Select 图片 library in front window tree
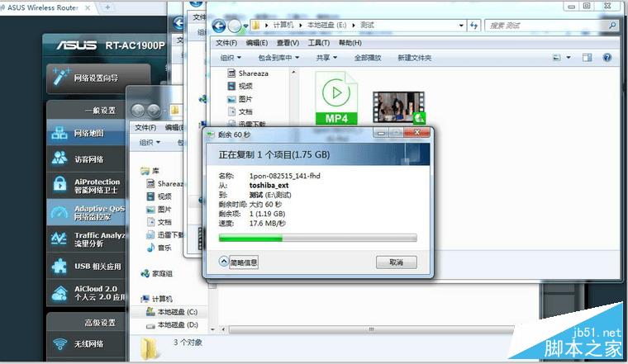The height and width of the screenshot is (364, 628). pyautogui.click(x=240, y=99)
